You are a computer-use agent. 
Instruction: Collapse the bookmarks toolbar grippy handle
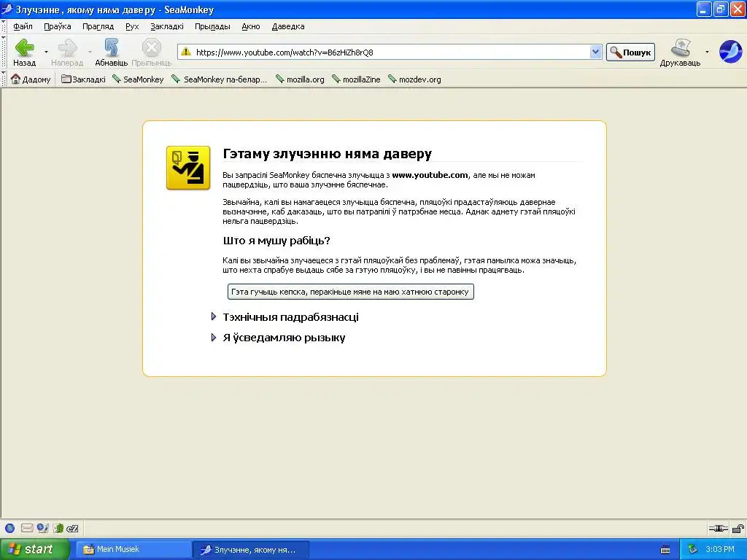click(x=4, y=79)
